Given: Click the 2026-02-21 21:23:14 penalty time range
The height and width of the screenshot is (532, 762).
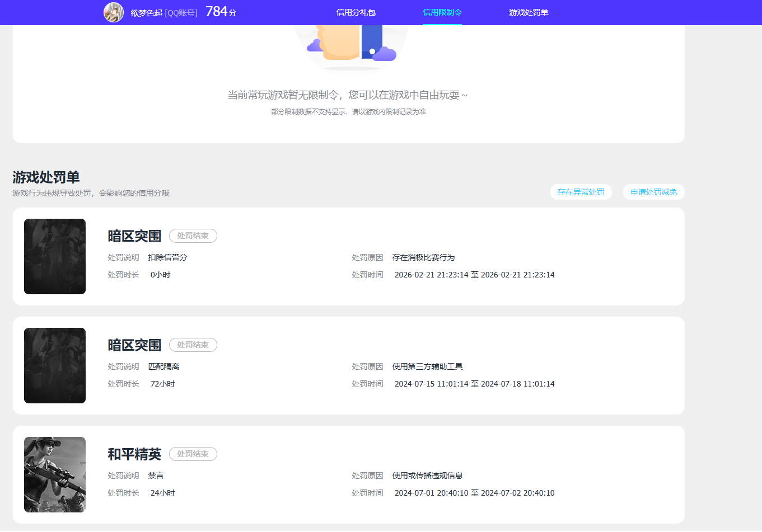Looking at the screenshot, I should pos(475,275).
